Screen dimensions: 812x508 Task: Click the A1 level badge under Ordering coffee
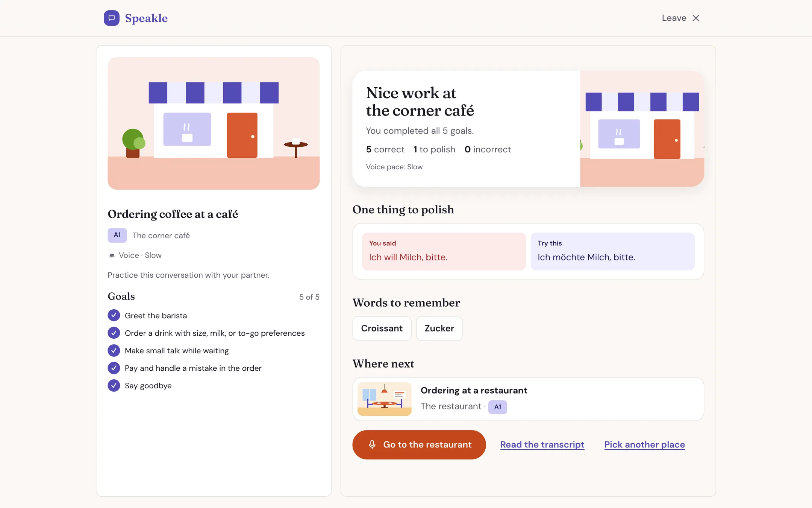117,235
